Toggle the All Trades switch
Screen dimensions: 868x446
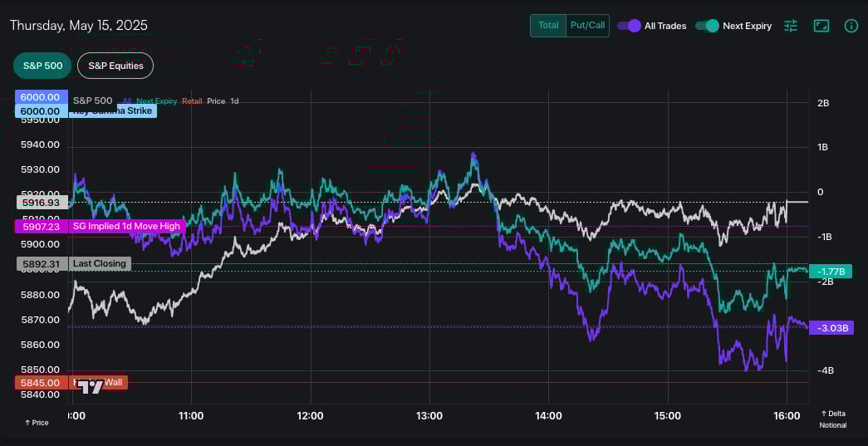tap(629, 26)
